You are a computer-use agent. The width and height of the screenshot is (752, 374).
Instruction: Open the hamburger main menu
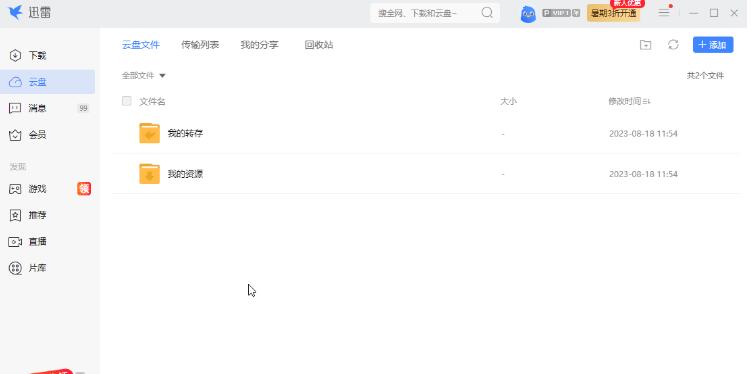pos(664,13)
